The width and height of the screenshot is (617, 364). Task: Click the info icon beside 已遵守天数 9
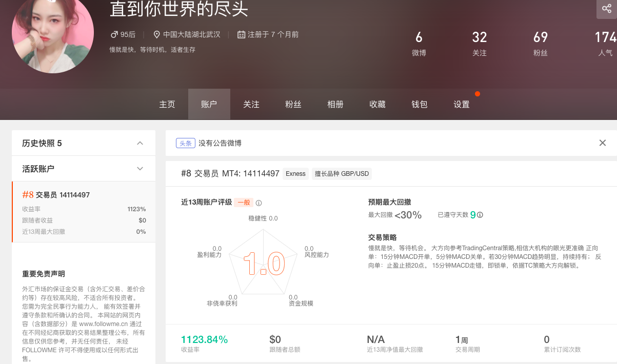pyautogui.click(x=480, y=215)
